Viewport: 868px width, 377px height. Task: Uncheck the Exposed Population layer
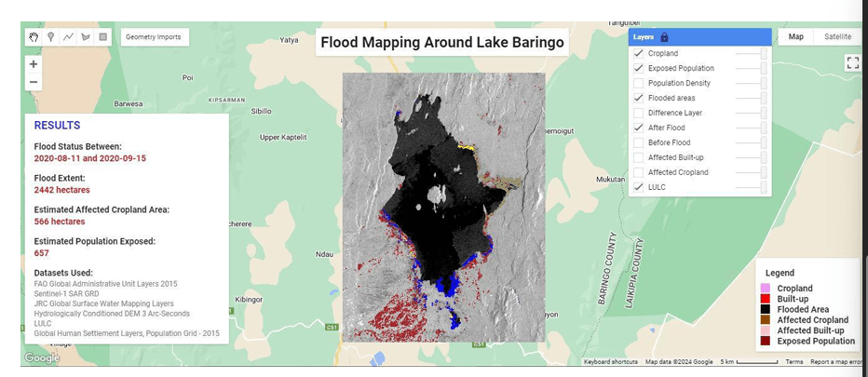coord(638,69)
